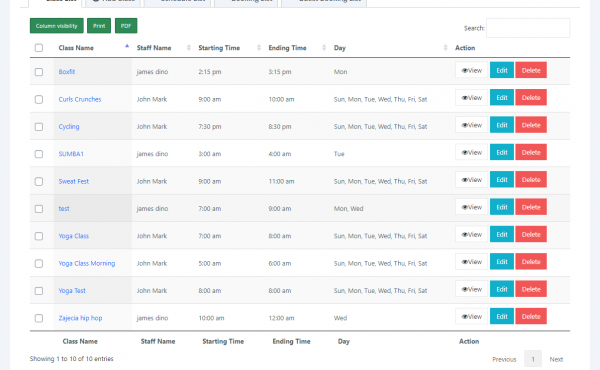The image size is (600, 370).
Task: Go to the Previous page
Action: tap(504, 359)
